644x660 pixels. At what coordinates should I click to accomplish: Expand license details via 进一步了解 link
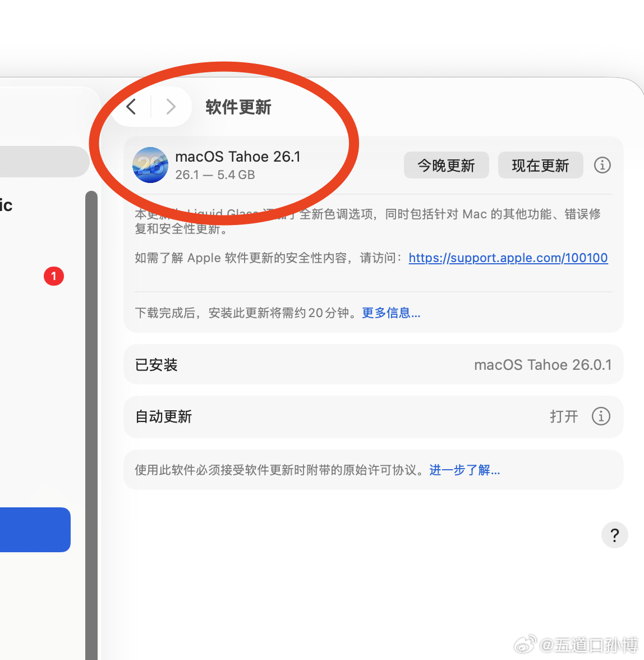[x=464, y=470]
